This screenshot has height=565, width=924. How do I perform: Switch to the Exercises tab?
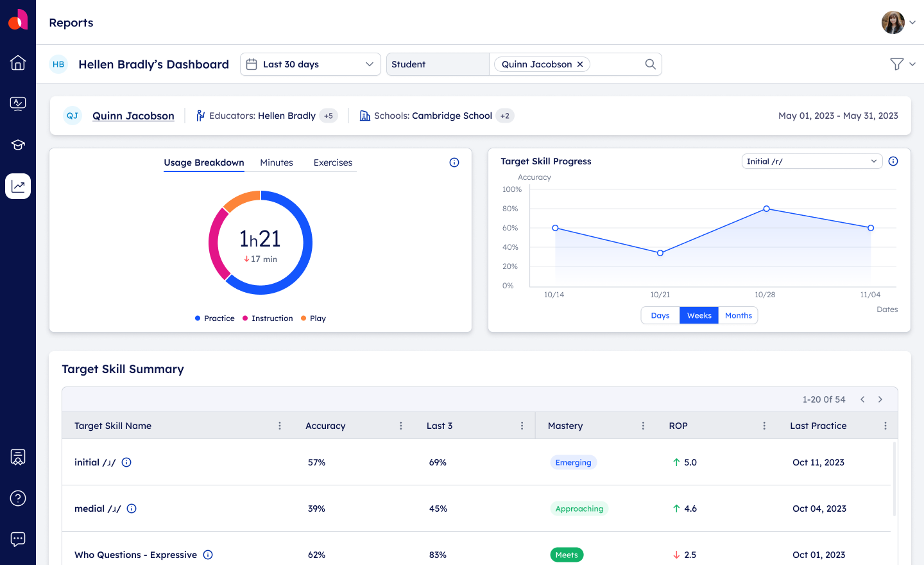333,162
